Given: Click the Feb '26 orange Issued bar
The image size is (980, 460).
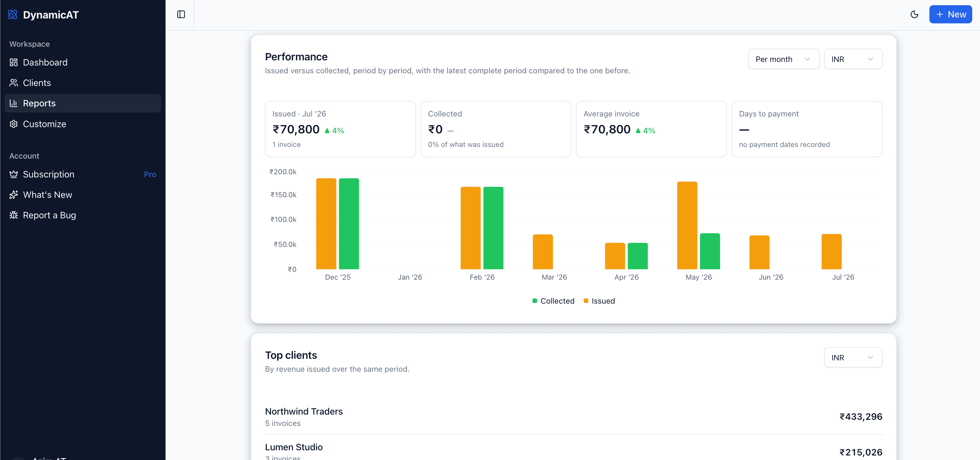Looking at the screenshot, I should point(471,228).
